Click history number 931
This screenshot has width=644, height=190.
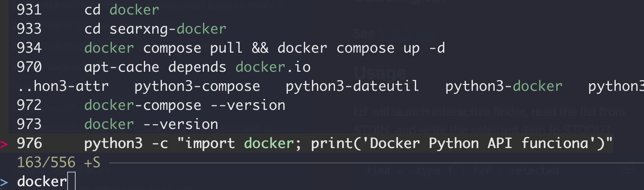point(29,10)
